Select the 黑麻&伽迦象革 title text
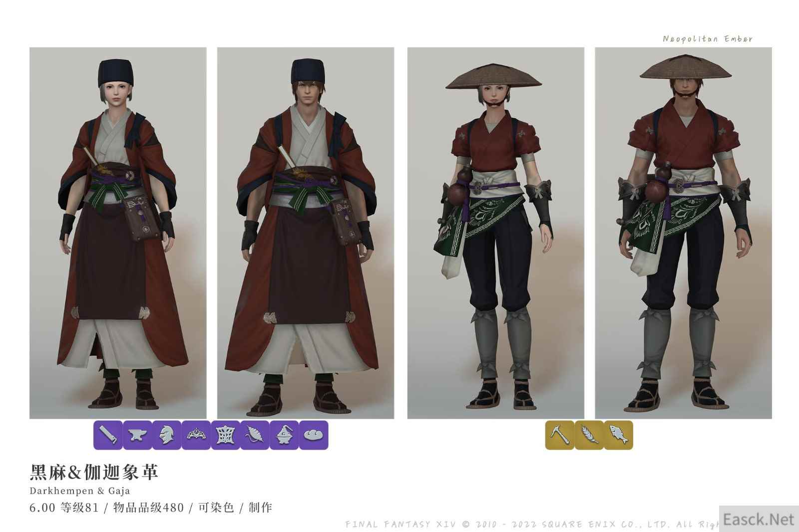799x532 pixels. (94, 472)
